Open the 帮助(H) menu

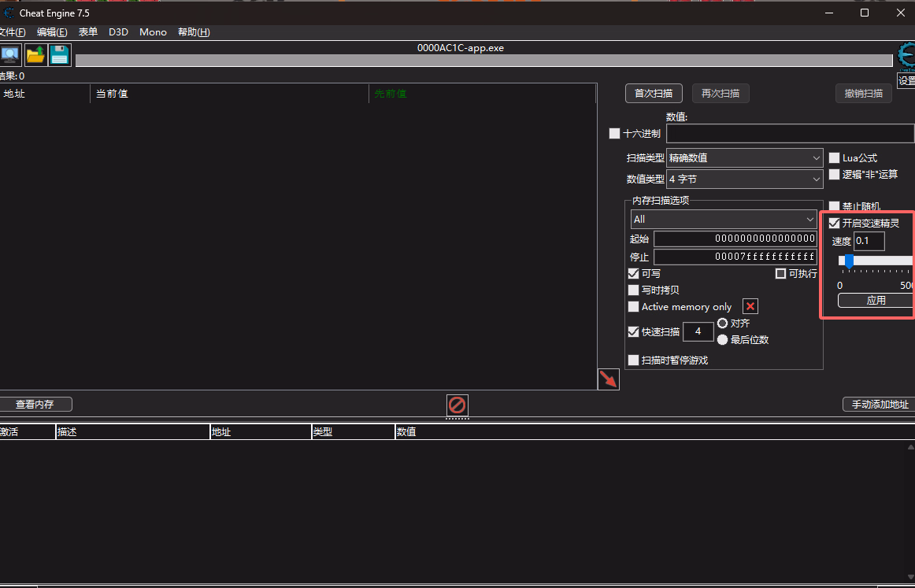click(194, 32)
